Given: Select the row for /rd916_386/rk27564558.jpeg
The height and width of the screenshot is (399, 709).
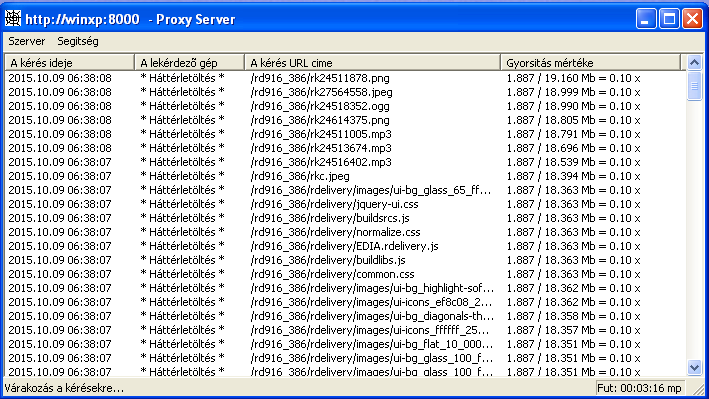Looking at the screenshot, I should point(345,92).
